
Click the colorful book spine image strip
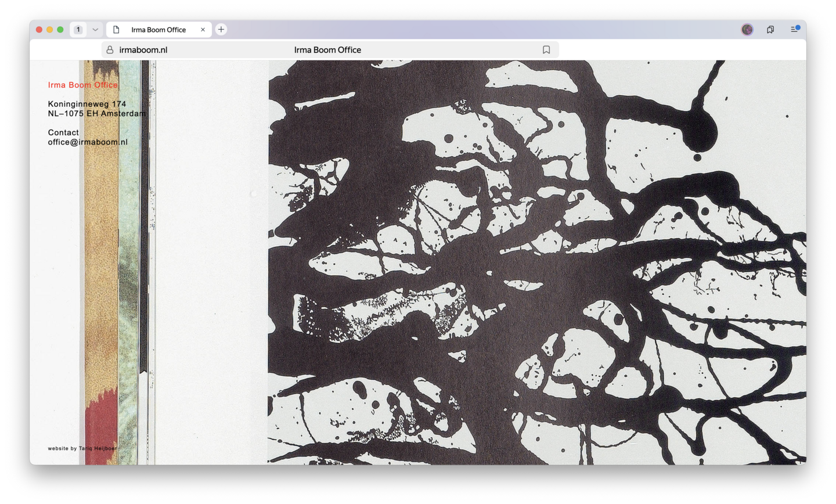tap(118, 262)
